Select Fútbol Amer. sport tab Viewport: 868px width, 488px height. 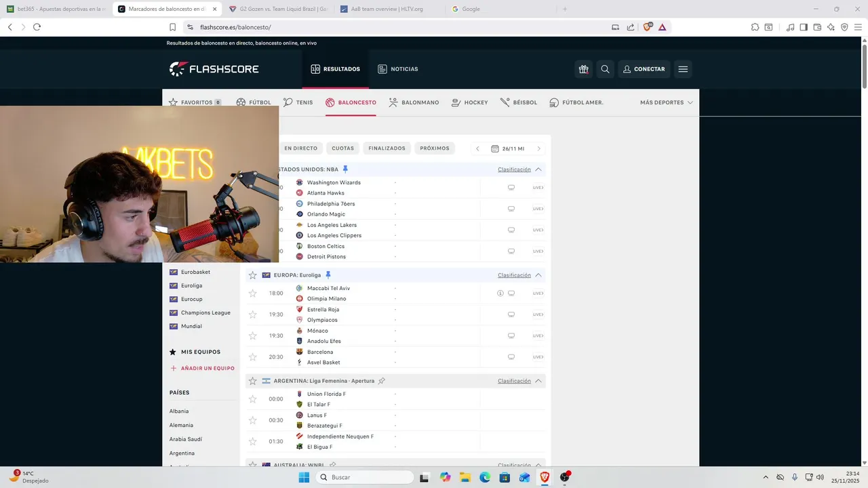[576, 102]
